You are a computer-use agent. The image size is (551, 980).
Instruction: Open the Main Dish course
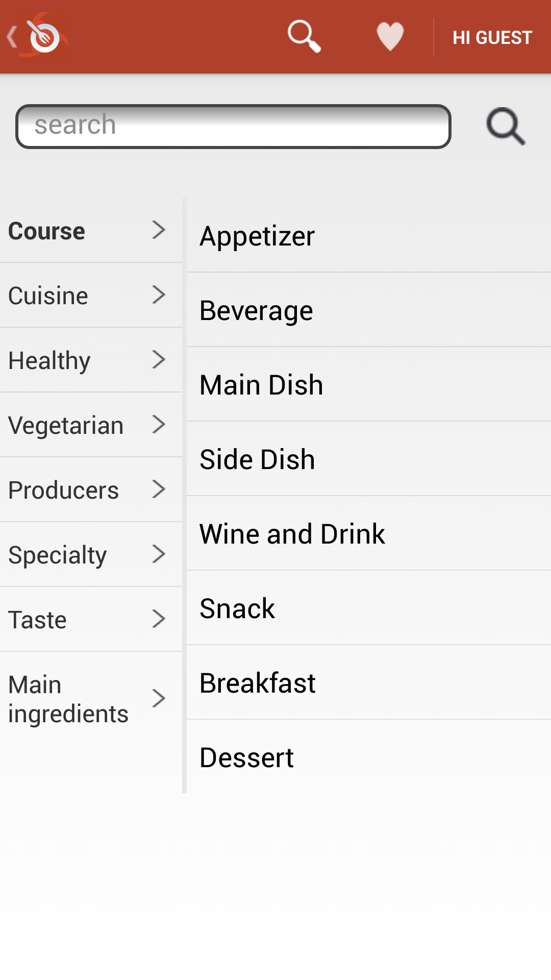coord(261,385)
